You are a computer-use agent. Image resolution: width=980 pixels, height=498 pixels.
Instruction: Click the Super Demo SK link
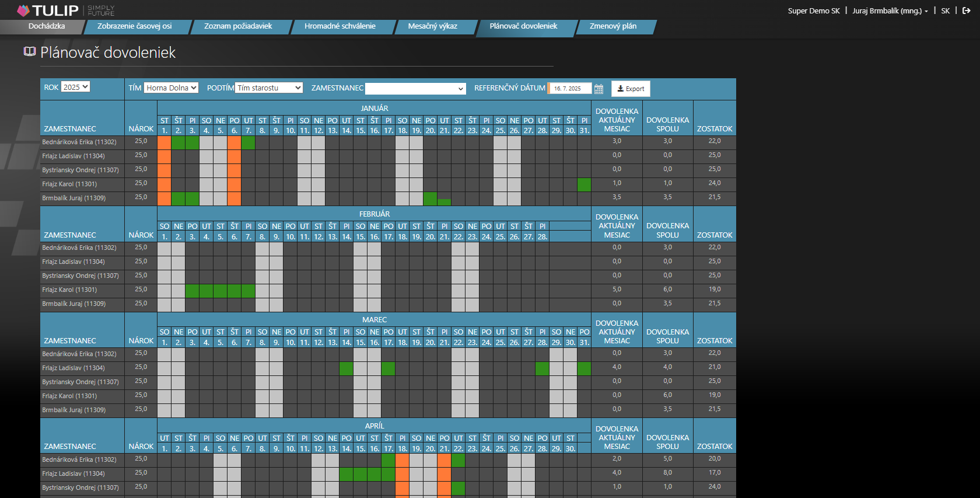point(814,11)
